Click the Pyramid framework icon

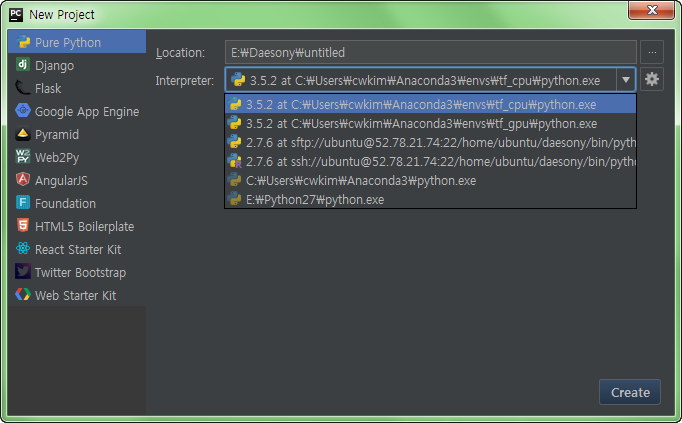(x=23, y=134)
